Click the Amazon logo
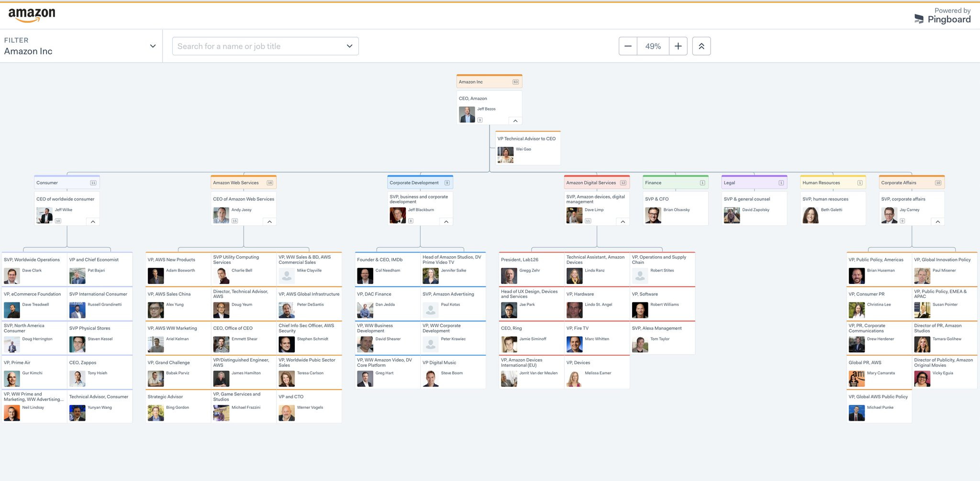 (32, 15)
